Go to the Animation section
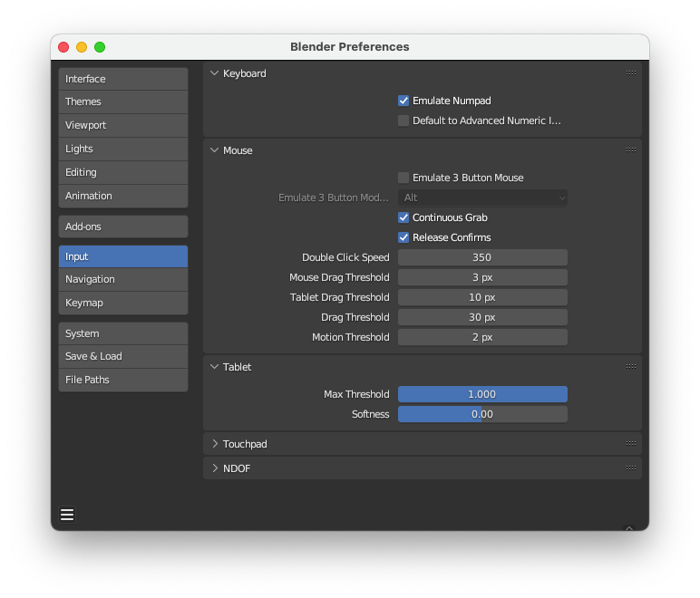The width and height of the screenshot is (700, 598). point(123,197)
